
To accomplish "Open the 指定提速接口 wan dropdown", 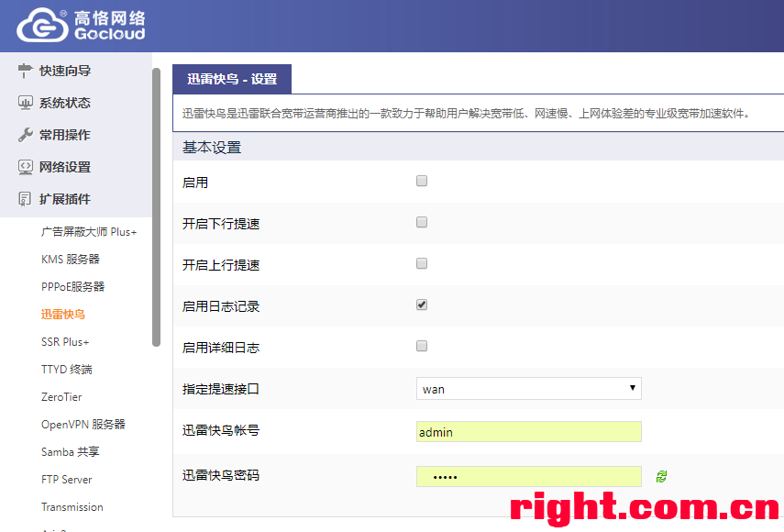I will (x=528, y=389).
